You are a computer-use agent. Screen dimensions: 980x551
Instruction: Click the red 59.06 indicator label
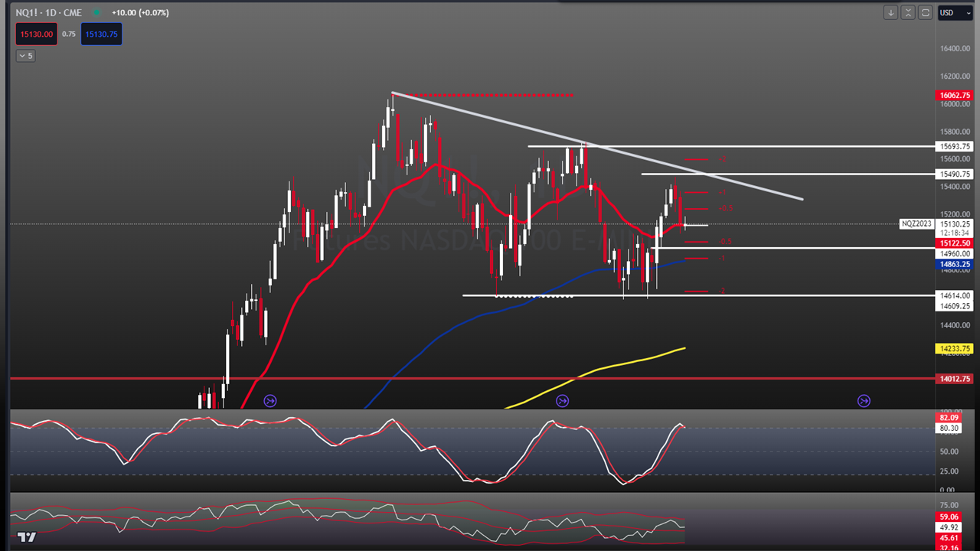pyautogui.click(x=949, y=517)
